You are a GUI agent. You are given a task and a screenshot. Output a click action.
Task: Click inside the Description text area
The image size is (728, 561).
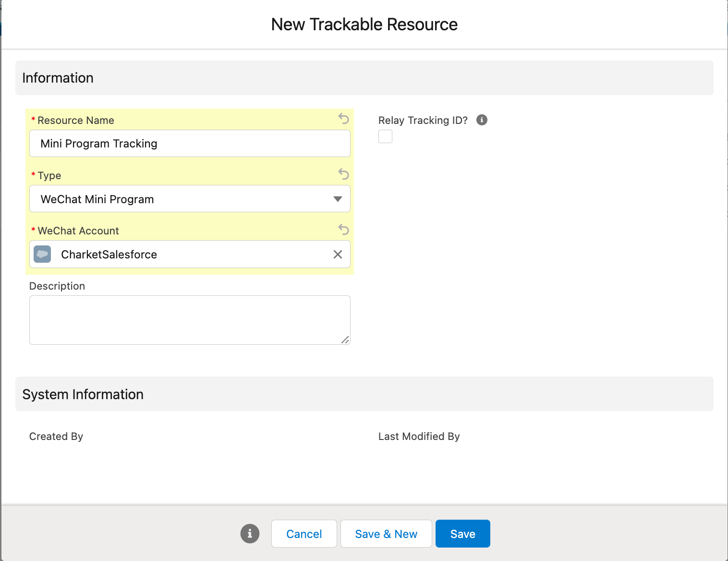click(x=190, y=319)
